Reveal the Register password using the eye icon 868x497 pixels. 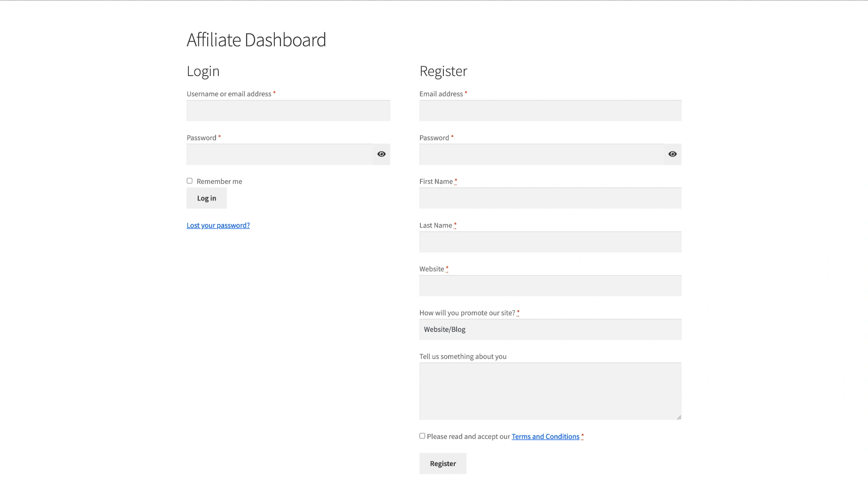[672, 154]
